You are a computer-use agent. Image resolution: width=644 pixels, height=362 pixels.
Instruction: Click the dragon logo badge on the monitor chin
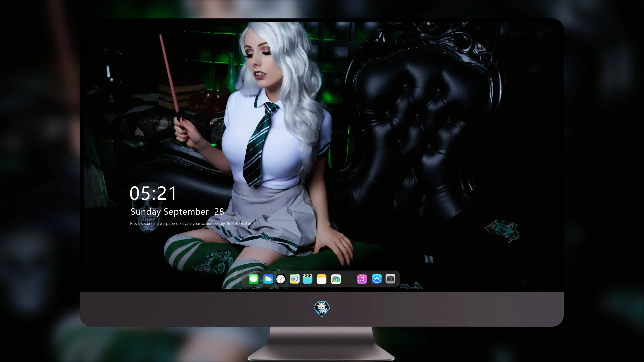[322, 309]
